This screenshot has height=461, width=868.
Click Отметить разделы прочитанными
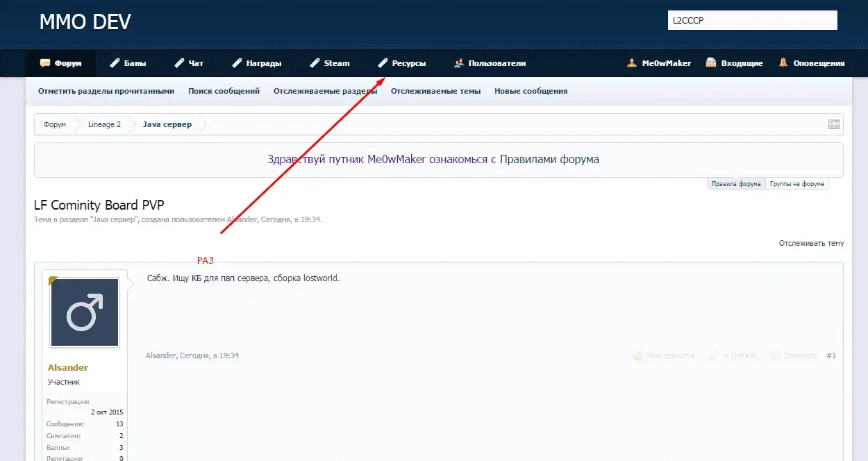[x=106, y=91]
